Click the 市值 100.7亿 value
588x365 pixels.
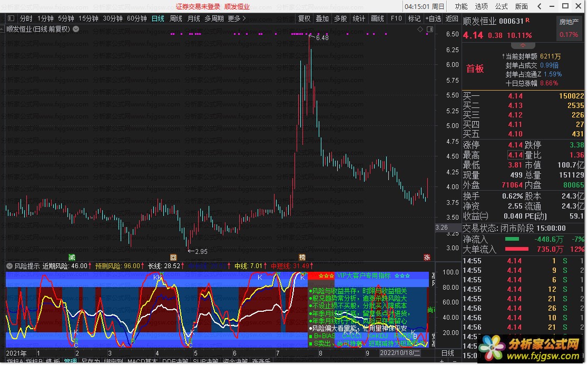point(571,165)
